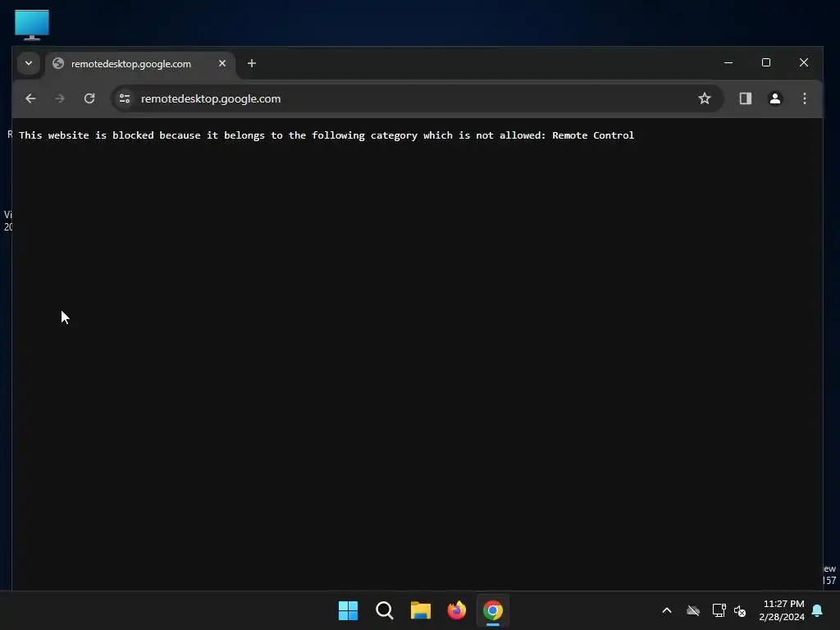
Task: Open the Chrome three-dot menu
Action: (x=805, y=98)
